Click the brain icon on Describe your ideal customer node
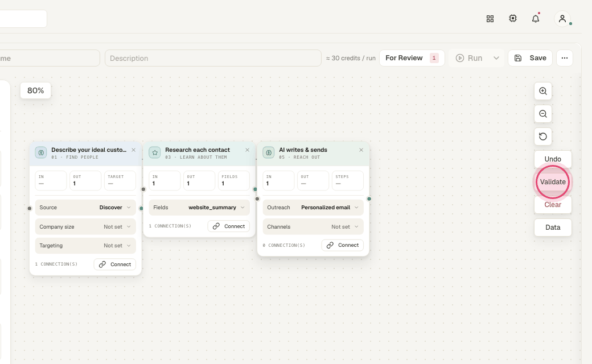The image size is (592, 364). 41,153
